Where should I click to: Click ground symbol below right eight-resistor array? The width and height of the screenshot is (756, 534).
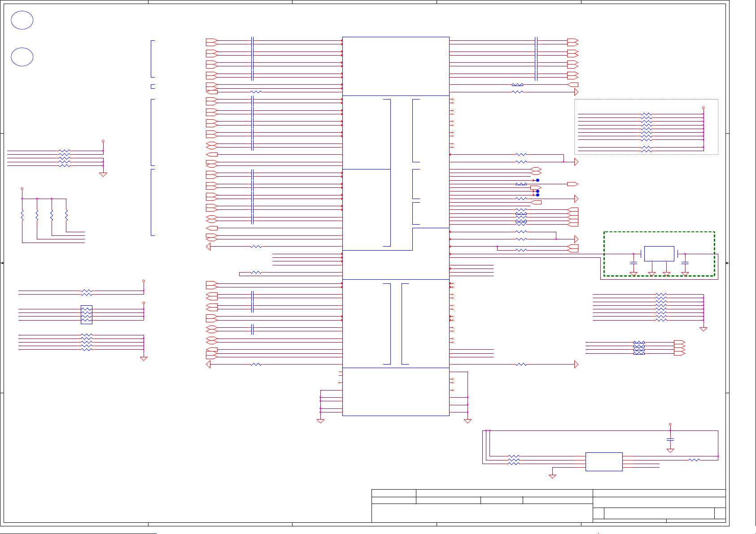click(x=704, y=329)
